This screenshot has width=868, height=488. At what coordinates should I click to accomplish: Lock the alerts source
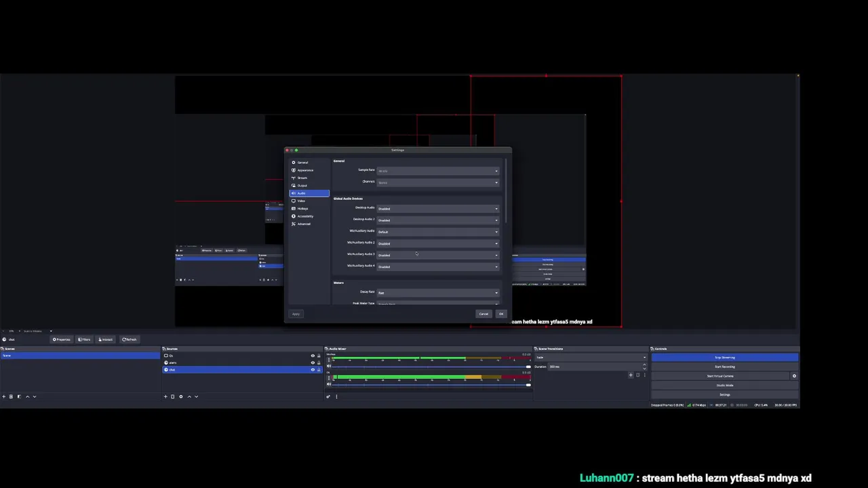click(x=319, y=363)
